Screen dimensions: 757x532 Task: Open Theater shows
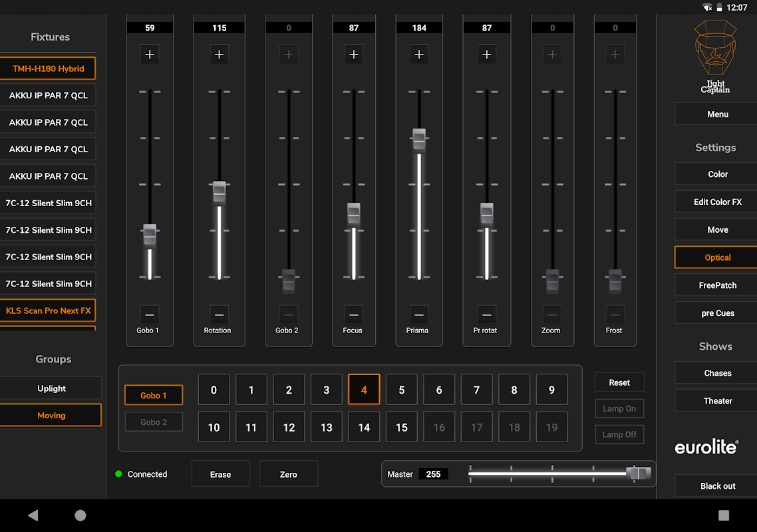(716, 401)
